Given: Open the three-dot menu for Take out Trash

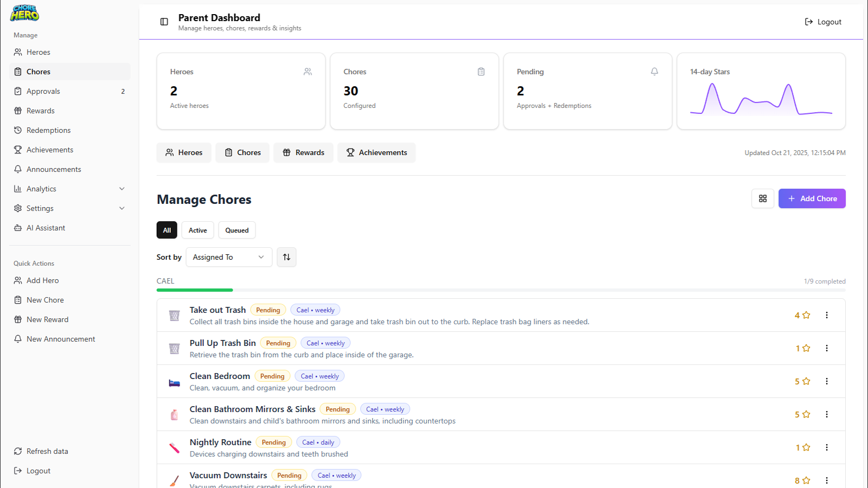Looking at the screenshot, I should [x=827, y=315].
